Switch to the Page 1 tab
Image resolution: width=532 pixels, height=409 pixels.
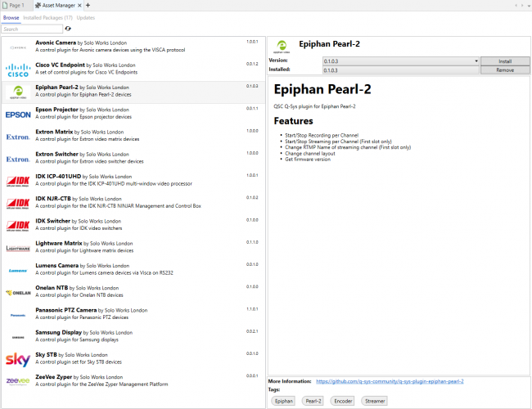click(x=16, y=6)
